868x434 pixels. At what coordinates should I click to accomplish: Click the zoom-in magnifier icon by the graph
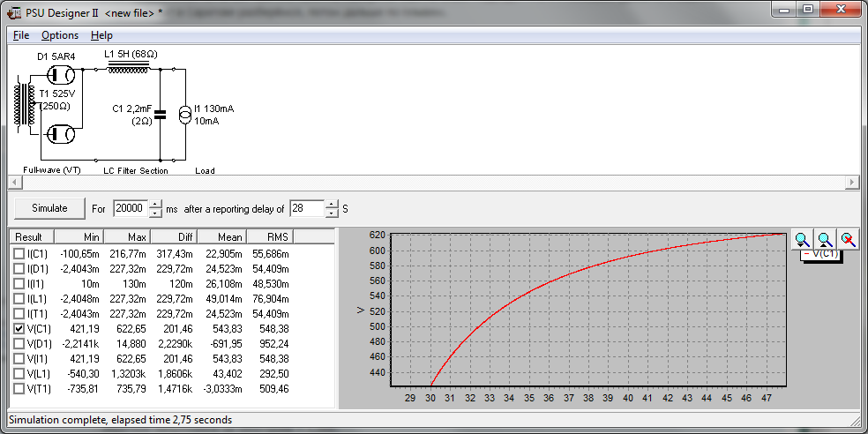[x=802, y=239]
